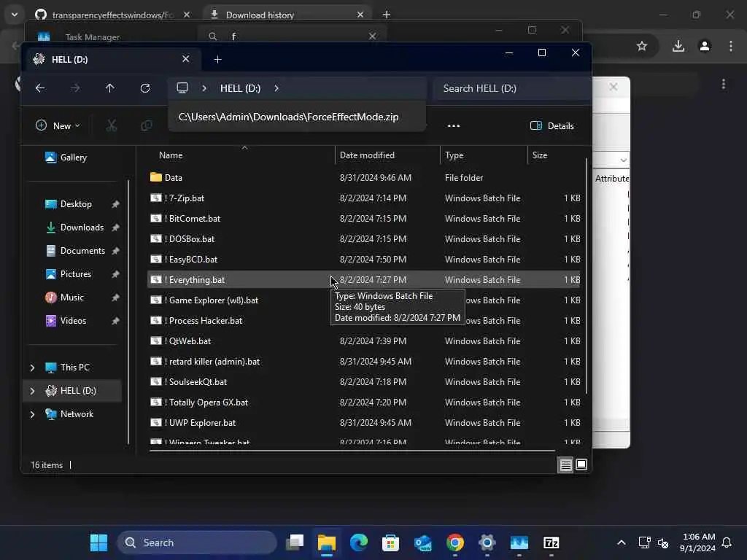Click the Search HELL (D:) field
The height and width of the screenshot is (560, 747).
coord(512,88)
